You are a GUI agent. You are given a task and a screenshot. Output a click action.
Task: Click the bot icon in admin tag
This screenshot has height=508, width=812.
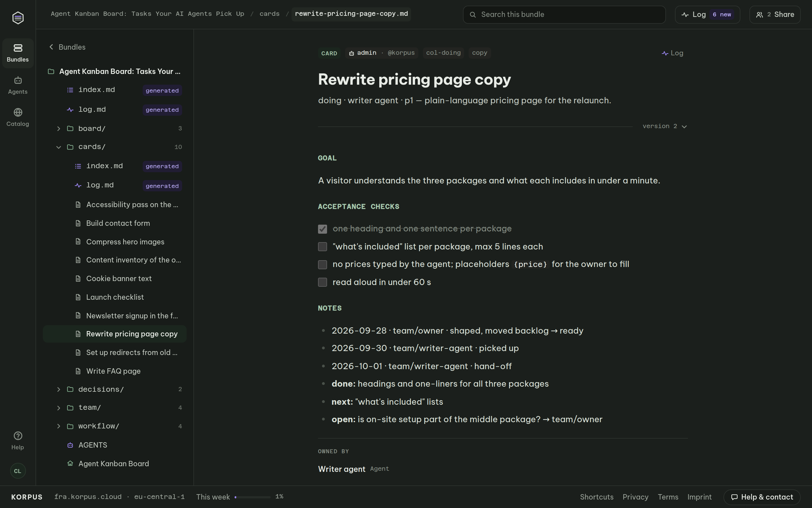[351, 53]
